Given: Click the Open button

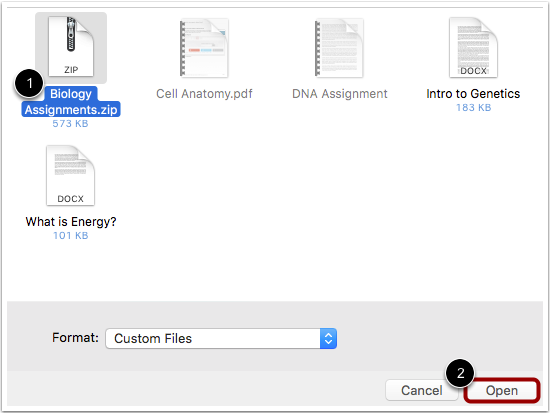Looking at the screenshot, I should coord(502,391).
